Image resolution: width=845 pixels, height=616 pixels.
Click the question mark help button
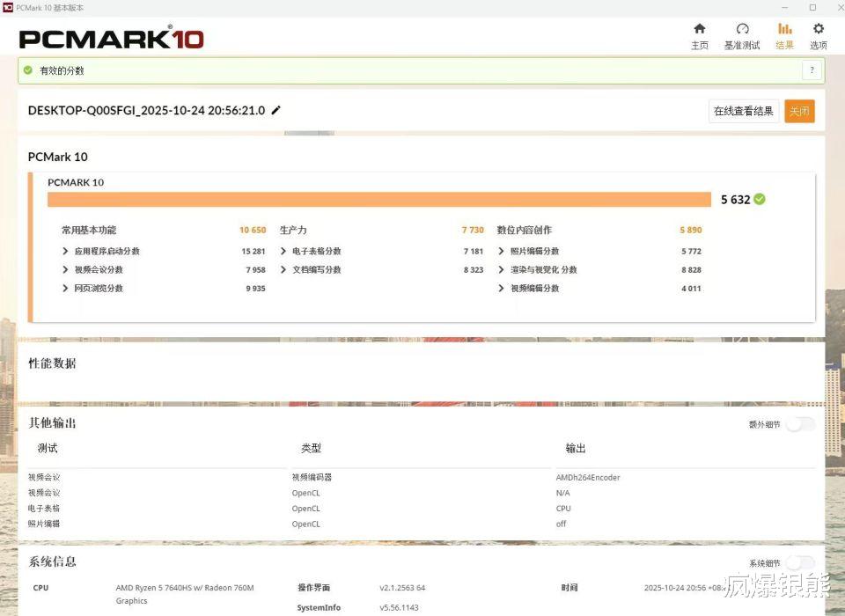click(x=812, y=70)
